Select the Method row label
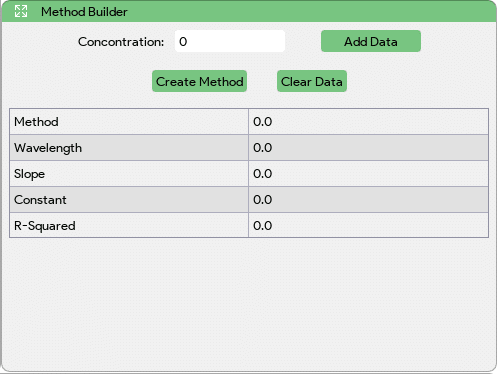The height and width of the screenshot is (374, 498). click(36, 122)
